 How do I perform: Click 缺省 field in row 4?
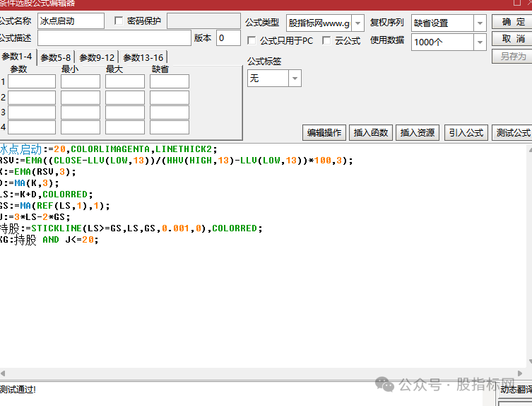point(170,127)
